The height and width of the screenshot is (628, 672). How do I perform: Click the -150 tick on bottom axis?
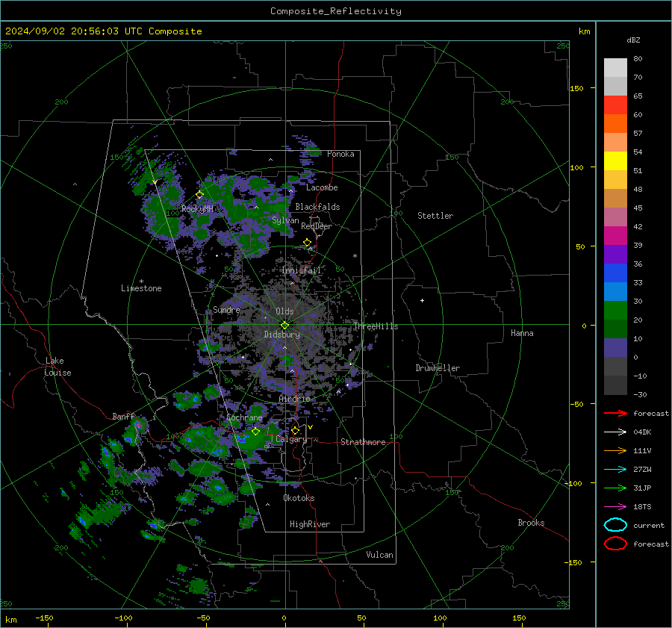[x=45, y=618]
